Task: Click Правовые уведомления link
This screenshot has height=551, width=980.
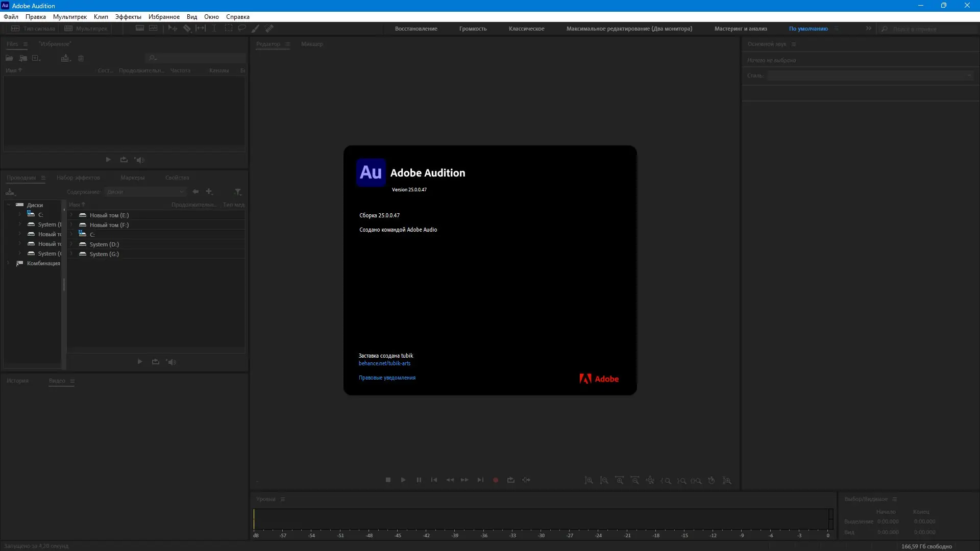Action: point(387,378)
